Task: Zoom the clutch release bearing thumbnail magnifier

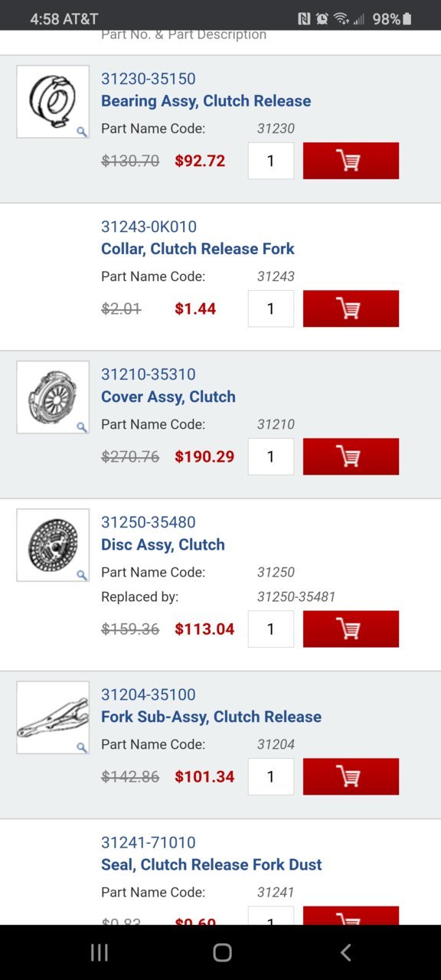Action: 82,132
